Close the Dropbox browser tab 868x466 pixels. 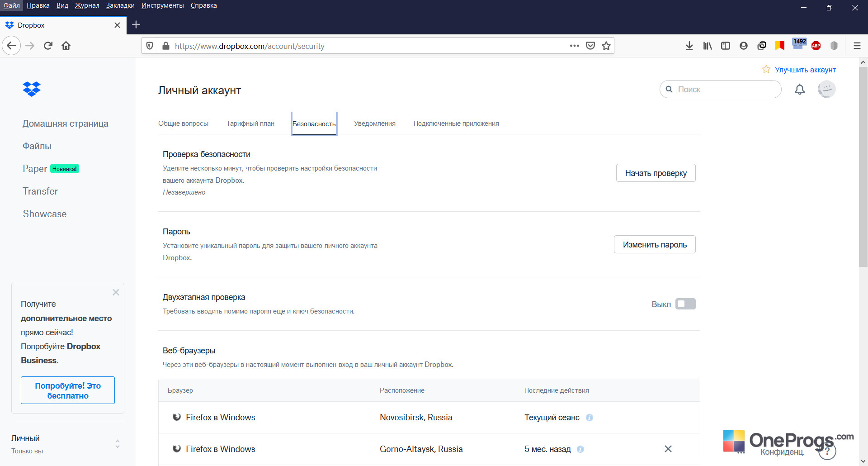click(x=117, y=25)
